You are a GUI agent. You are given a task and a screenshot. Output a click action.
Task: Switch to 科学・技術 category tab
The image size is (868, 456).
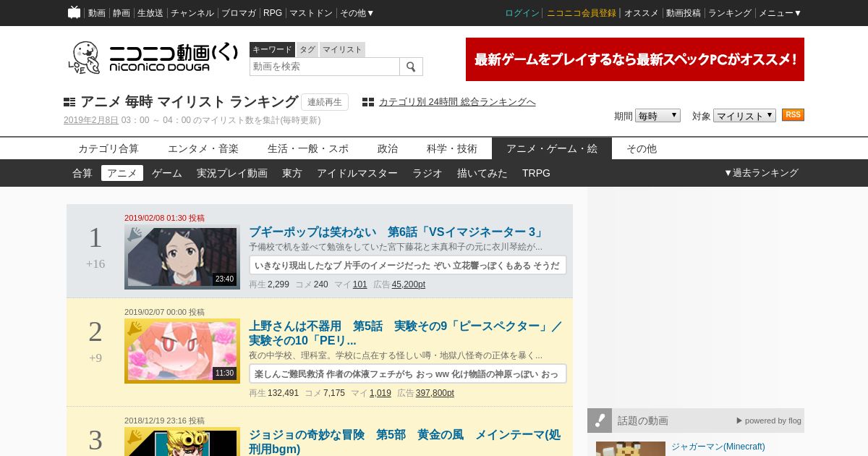[x=452, y=148]
